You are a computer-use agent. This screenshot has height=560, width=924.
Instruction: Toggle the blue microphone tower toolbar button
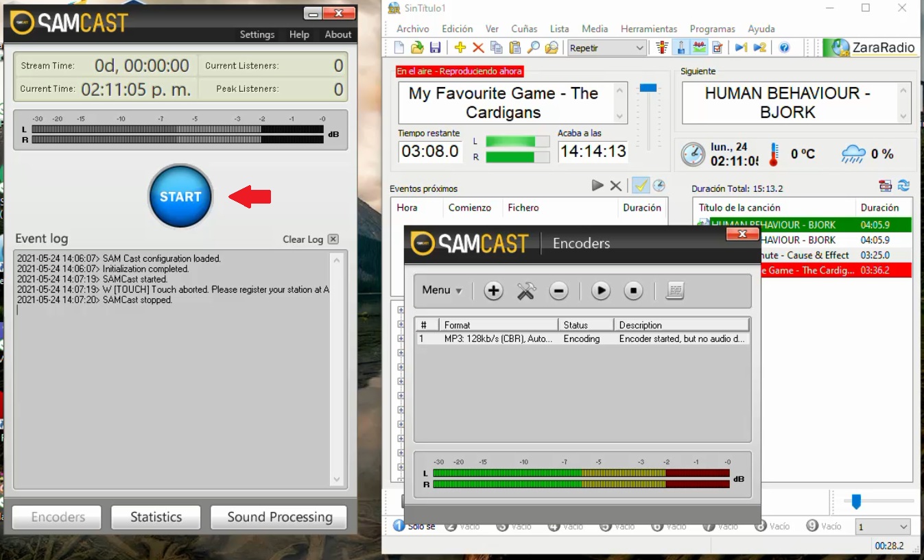click(680, 47)
